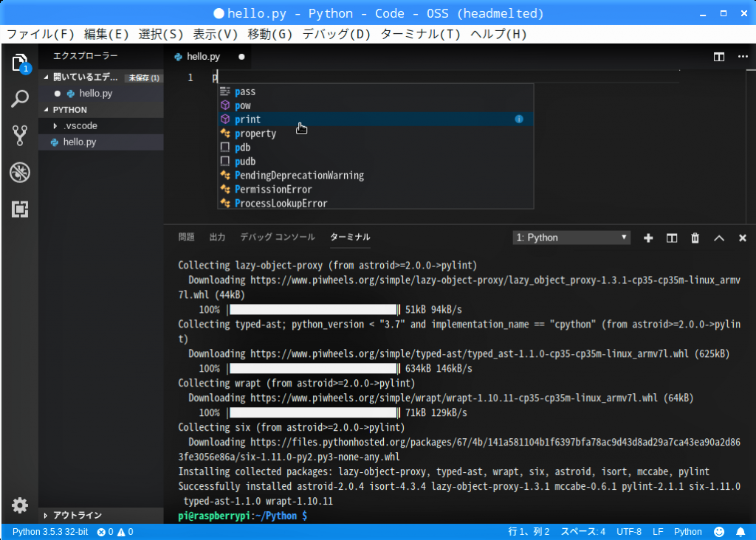This screenshot has width=756, height=540.
Task: Collapse the open editors section
Action: pos(47,77)
